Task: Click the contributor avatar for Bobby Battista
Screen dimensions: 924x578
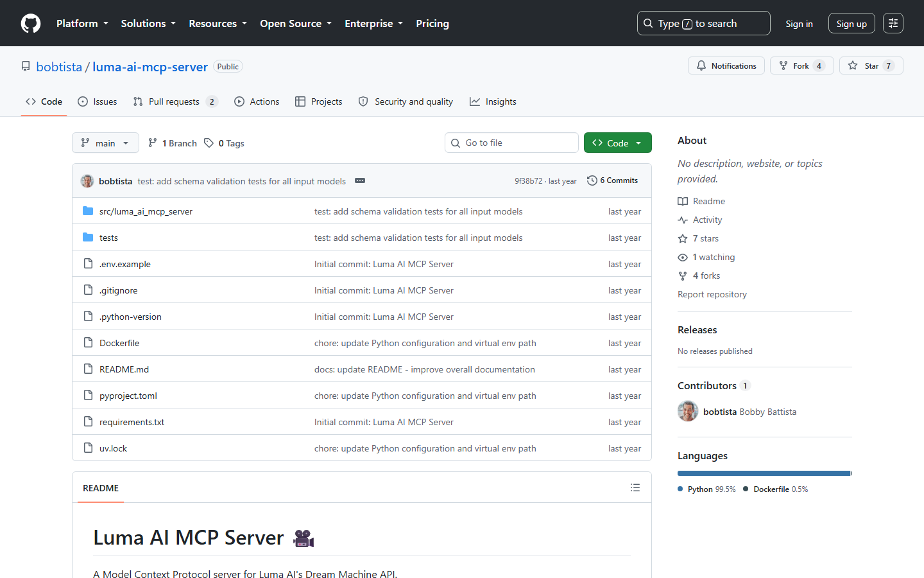Action: pyautogui.click(x=688, y=411)
